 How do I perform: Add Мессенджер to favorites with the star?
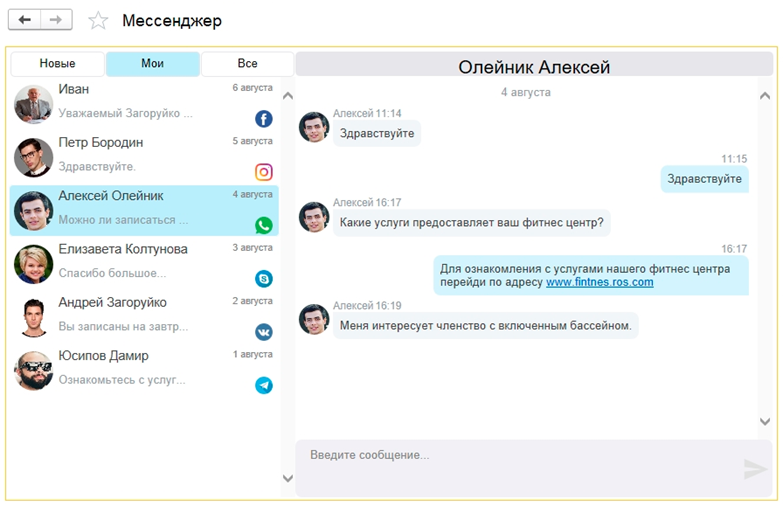click(98, 20)
